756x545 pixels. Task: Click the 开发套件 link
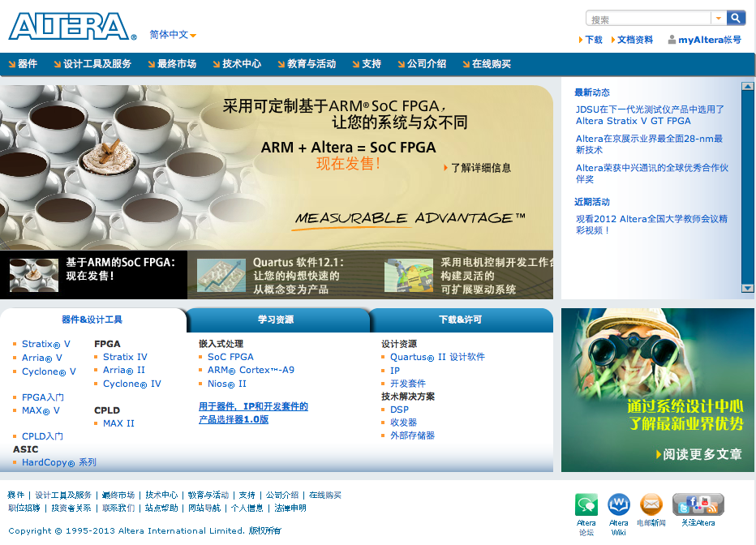pyautogui.click(x=408, y=384)
